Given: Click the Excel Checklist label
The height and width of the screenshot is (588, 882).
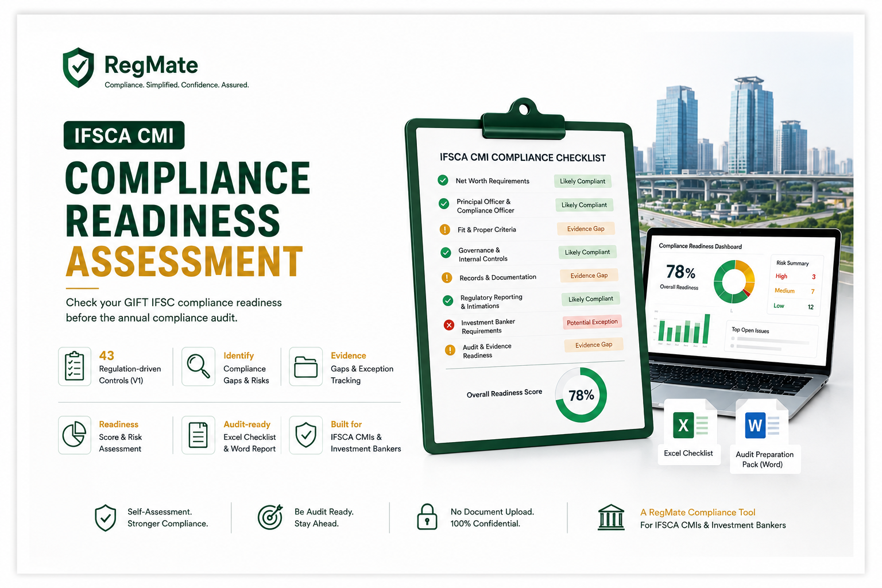Looking at the screenshot, I should [x=688, y=453].
